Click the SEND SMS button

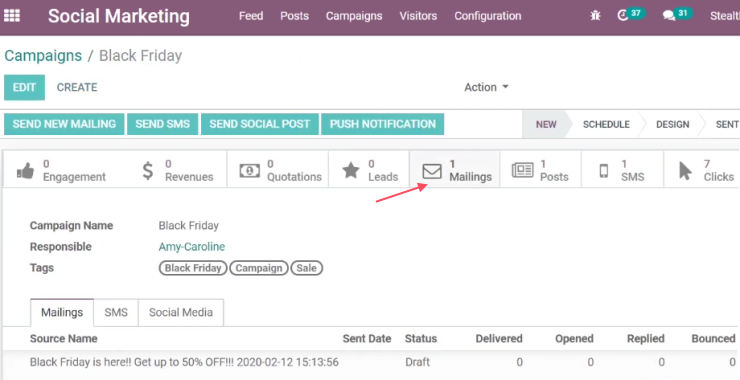[162, 124]
